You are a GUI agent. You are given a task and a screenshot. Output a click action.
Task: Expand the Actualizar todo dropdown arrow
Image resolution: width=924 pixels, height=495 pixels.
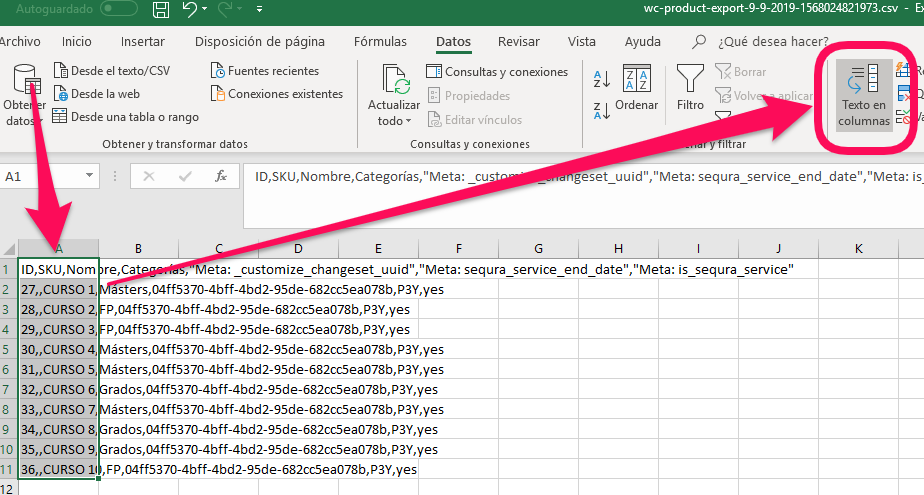408,121
